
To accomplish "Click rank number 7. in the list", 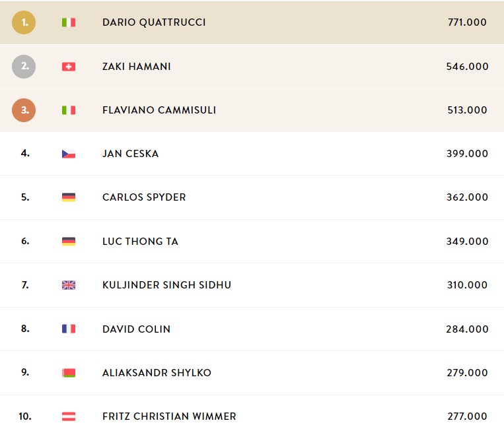I will (25, 285).
